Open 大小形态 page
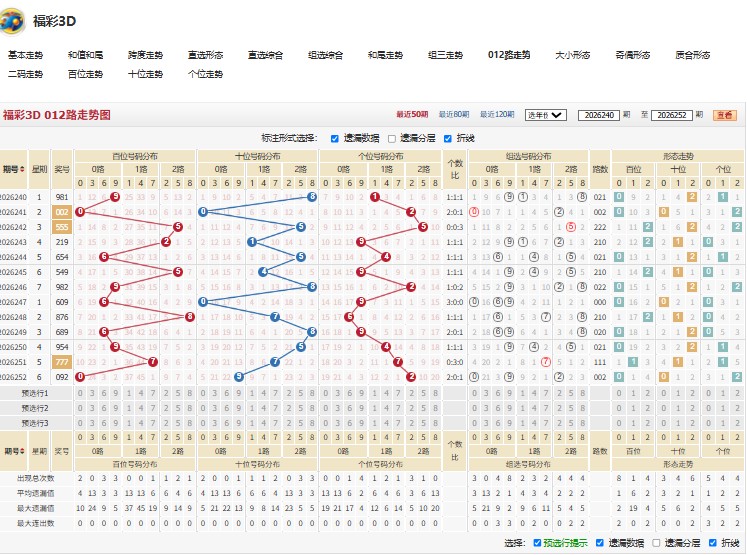 click(x=573, y=55)
